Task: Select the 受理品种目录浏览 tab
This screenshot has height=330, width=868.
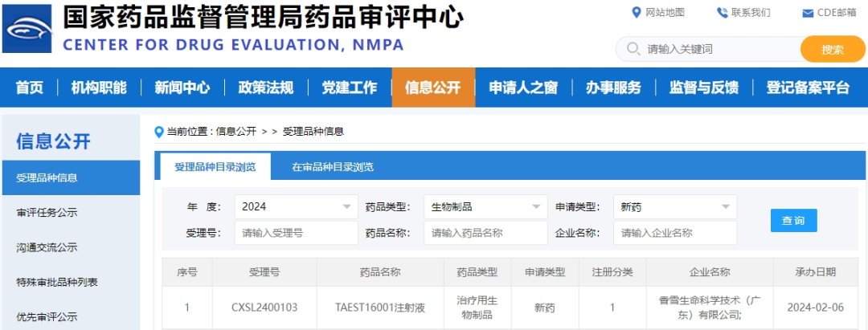Action: [x=215, y=167]
